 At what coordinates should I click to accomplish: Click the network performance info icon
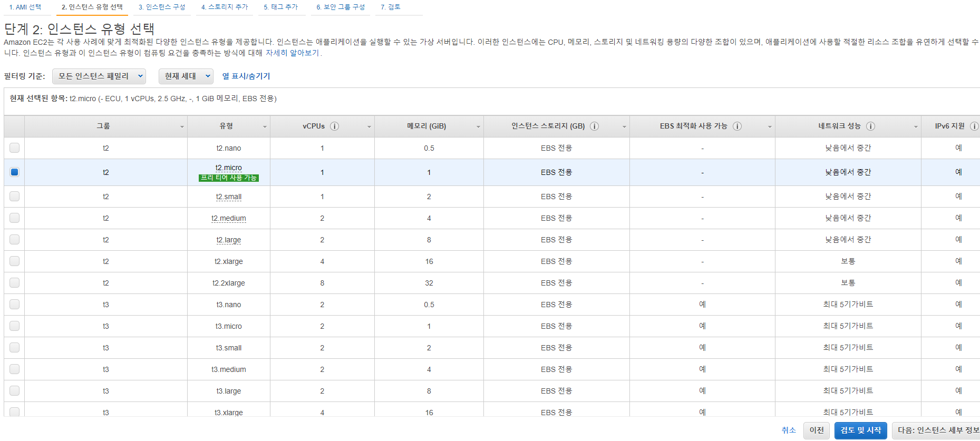pyautogui.click(x=870, y=126)
